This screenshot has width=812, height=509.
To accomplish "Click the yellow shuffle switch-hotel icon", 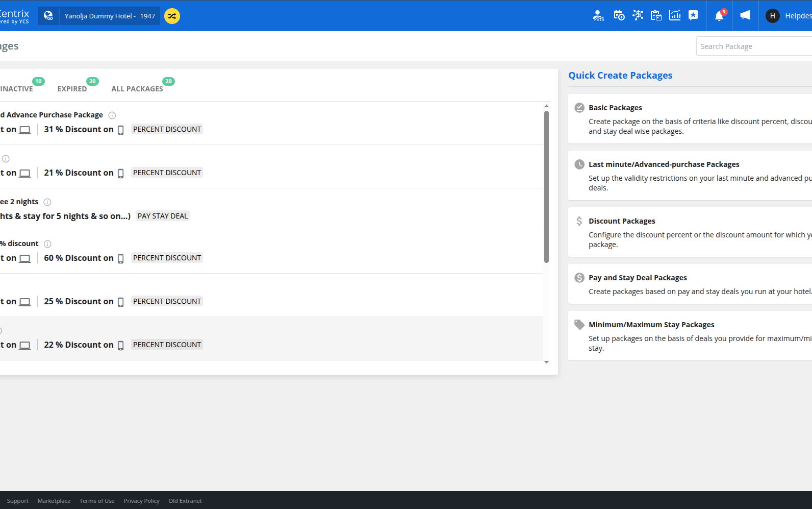I will coord(172,16).
